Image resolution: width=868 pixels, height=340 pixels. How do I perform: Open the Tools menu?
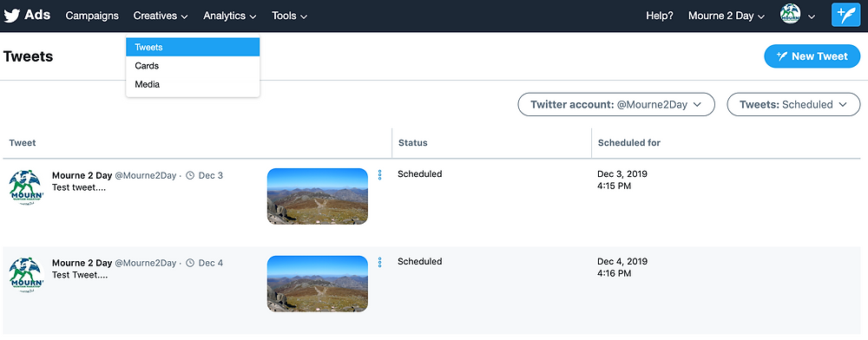pyautogui.click(x=290, y=16)
